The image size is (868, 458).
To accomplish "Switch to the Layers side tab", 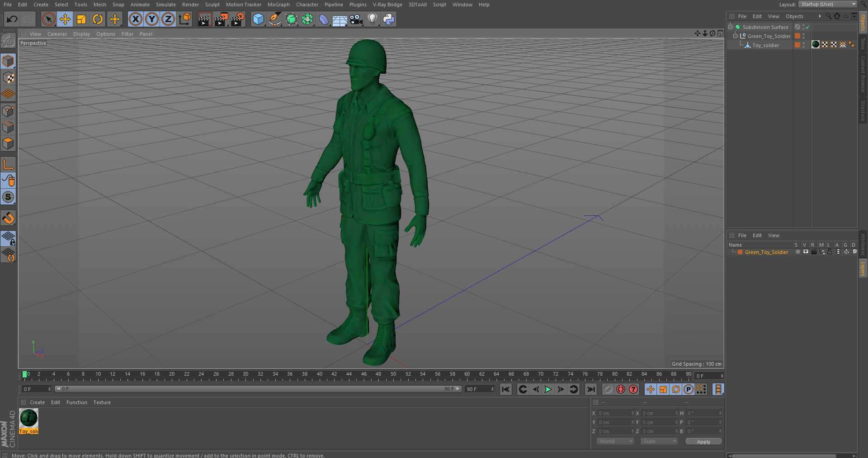I will click(863, 268).
